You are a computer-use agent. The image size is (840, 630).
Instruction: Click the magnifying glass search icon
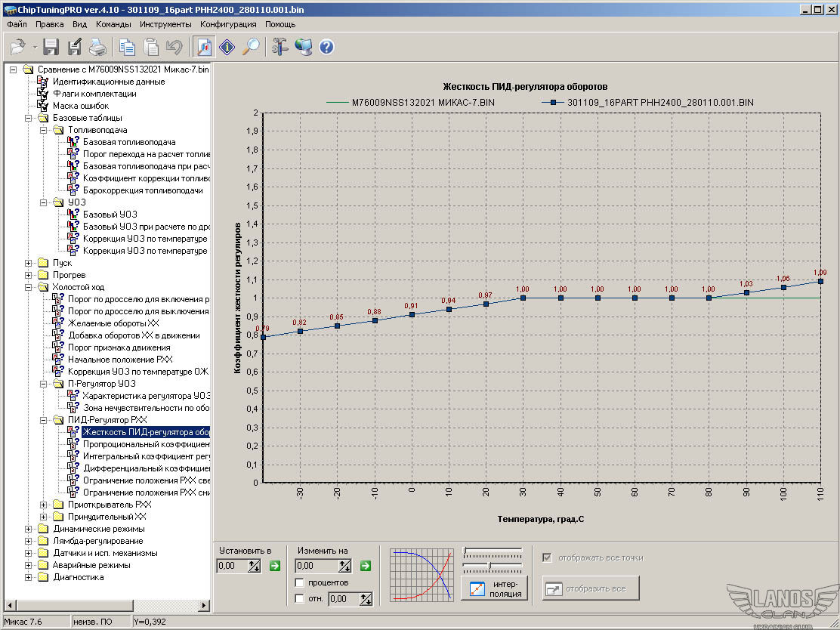point(251,47)
